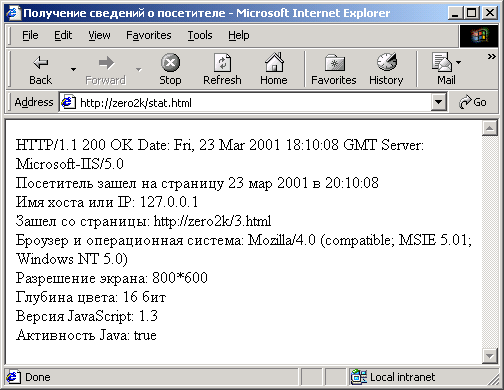
Task: Click the IP value '127.0.0.1'
Action: pyautogui.click(x=169, y=202)
